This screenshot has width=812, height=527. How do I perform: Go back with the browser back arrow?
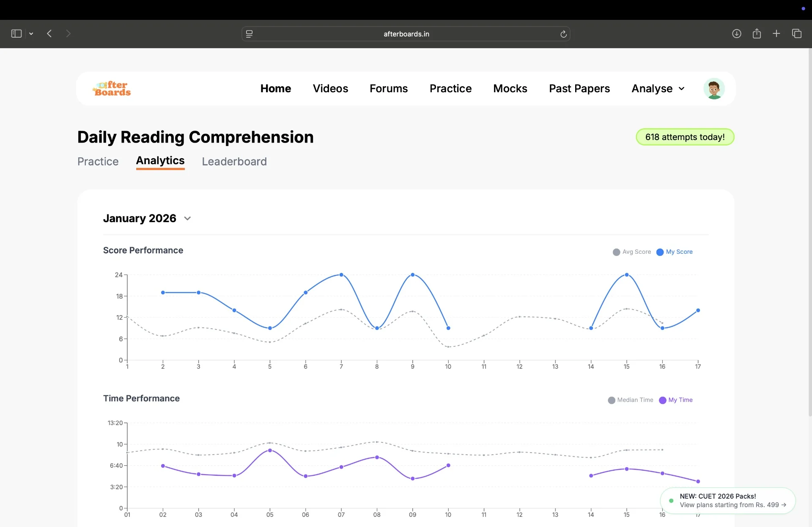[49, 34]
